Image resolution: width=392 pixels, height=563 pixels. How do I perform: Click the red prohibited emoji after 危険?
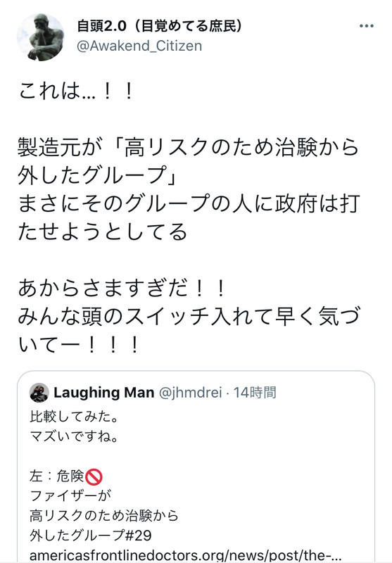pos(94,477)
